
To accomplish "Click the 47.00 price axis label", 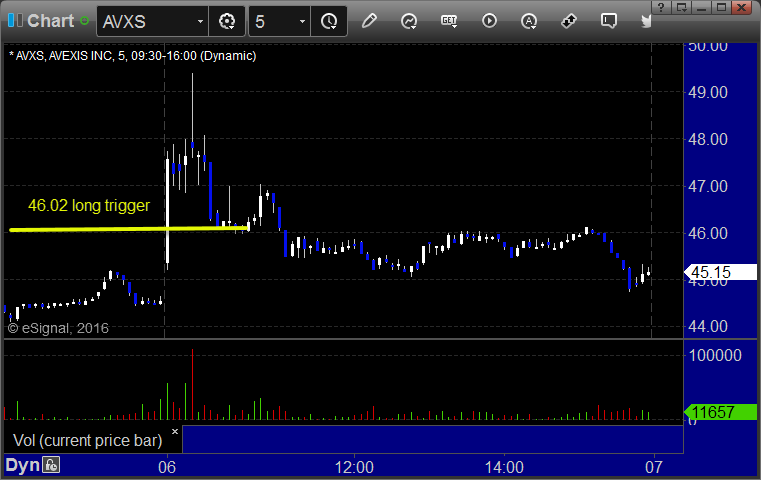I will (x=708, y=186).
